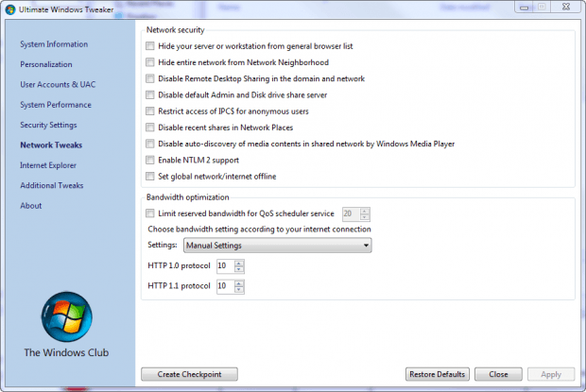Viewport: 586px width, 392px height.
Task: Click Restore Defaults
Action: (438, 374)
